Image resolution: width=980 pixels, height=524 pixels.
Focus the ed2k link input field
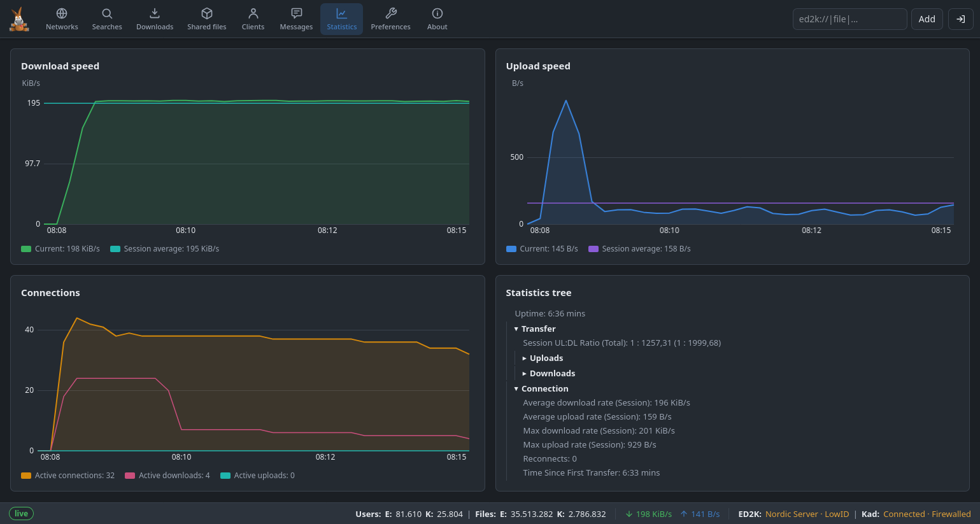(x=849, y=19)
